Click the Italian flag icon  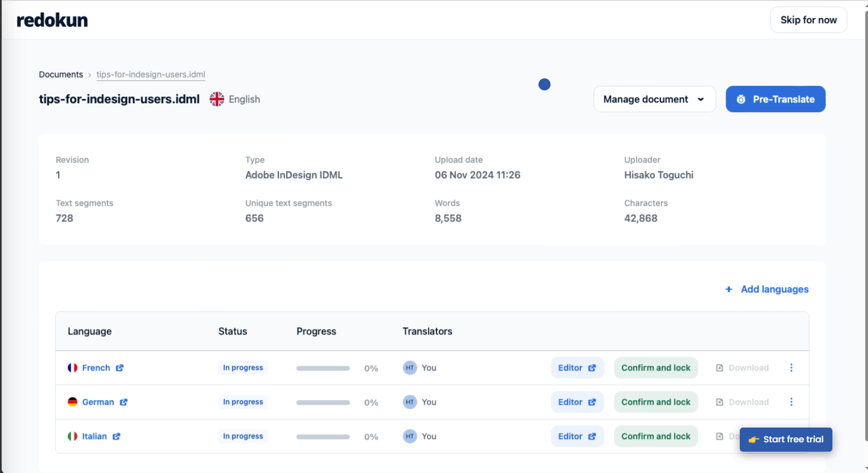[x=72, y=436]
